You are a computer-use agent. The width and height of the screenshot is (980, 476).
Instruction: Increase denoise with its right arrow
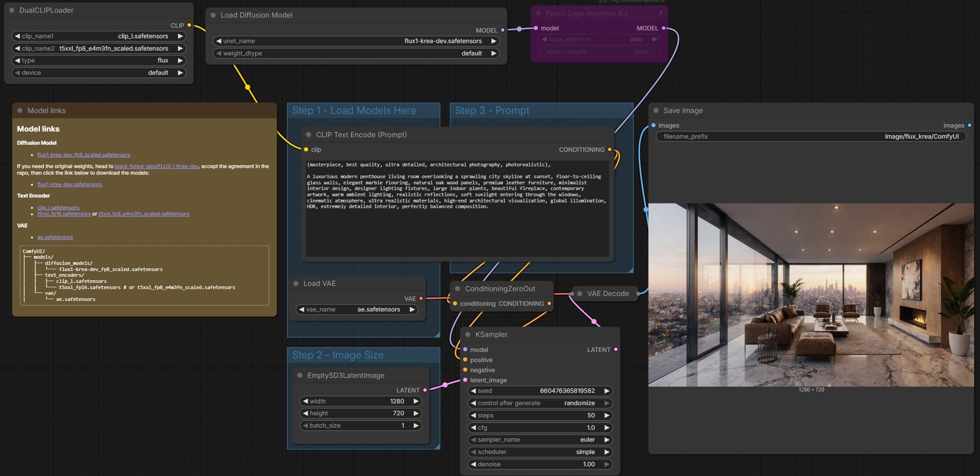(607, 464)
